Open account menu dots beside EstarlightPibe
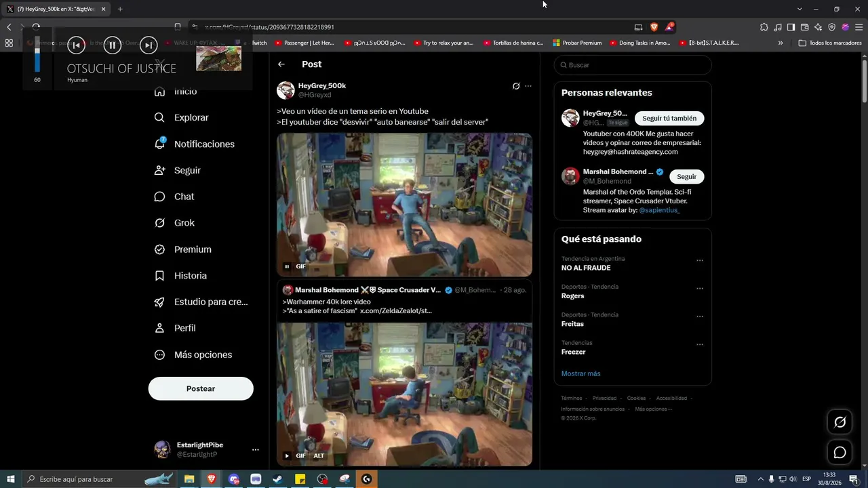This screenshot has width=868, height=488. tap(256, 449)
